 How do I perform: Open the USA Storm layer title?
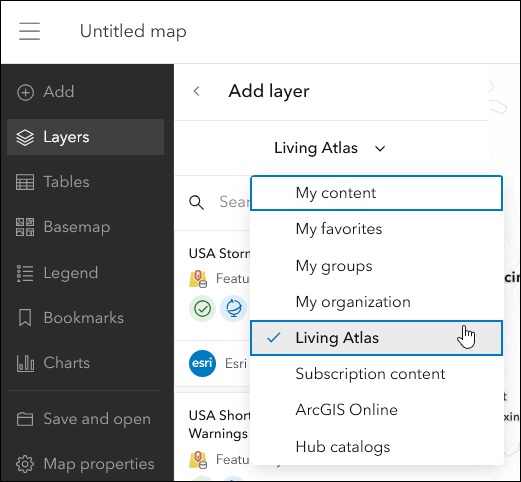pyautogui.click(x=219, y=254)
